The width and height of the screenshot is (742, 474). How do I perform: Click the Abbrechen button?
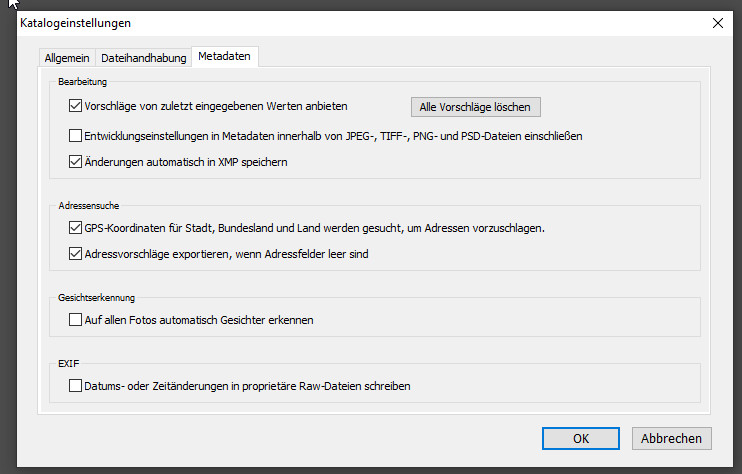pyautogui.click(x=672, y=438)
